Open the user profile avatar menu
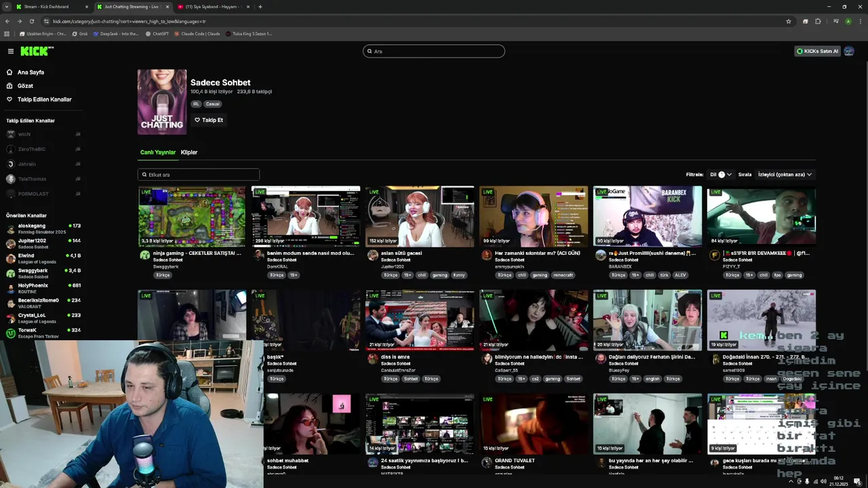Viewport: 868px width, 488px height. [x=849, y=51]
